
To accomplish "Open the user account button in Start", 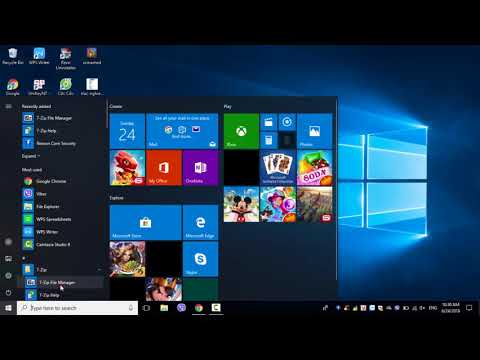I will pyautogui.click(x=8, y=242).
